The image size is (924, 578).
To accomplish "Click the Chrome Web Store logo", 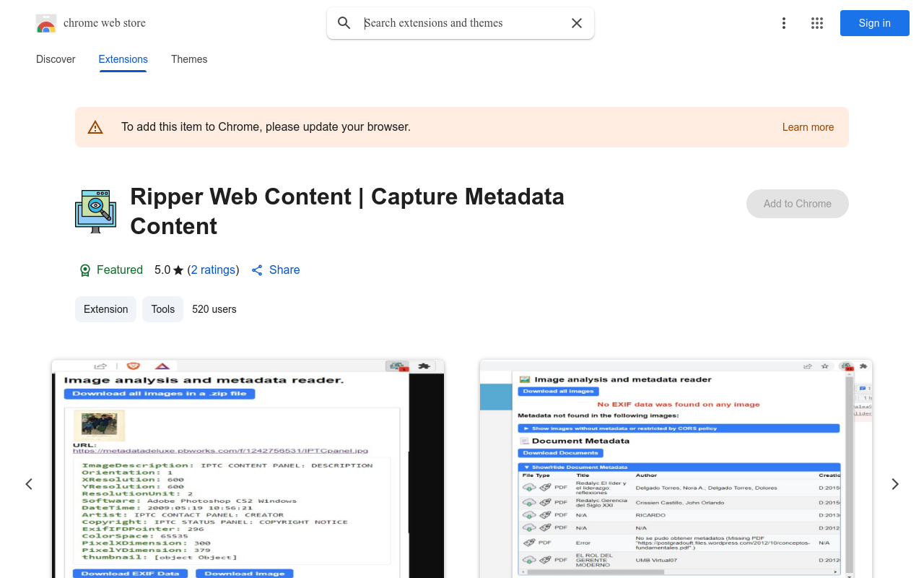I will (46, 23).
